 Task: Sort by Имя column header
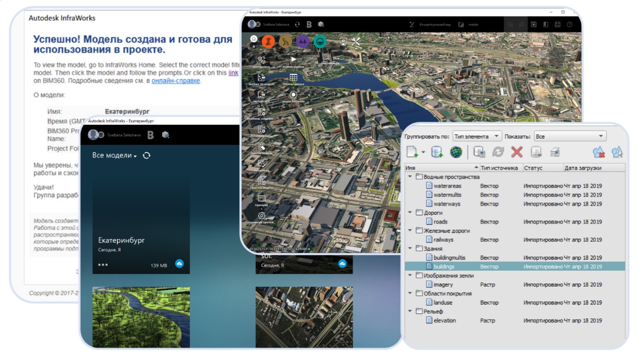point(442,168)
